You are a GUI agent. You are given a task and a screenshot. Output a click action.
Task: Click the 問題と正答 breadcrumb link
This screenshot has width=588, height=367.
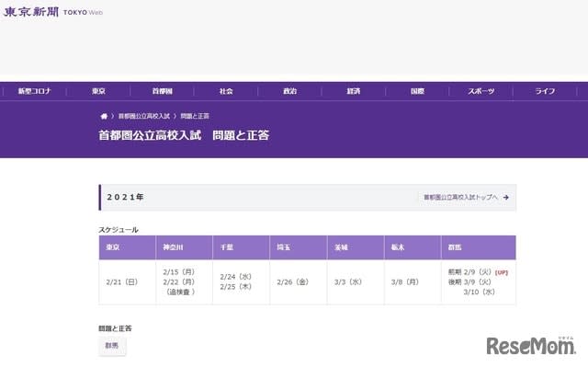[195, 116]
